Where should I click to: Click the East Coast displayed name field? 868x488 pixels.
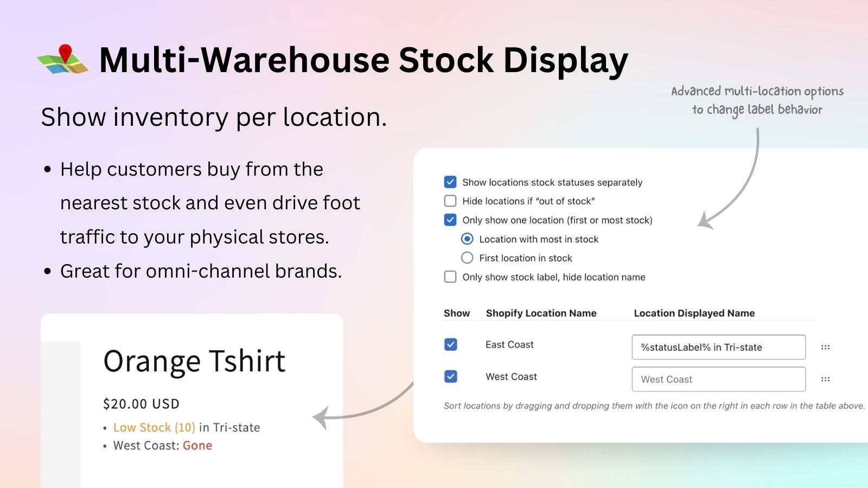point(718,347)
